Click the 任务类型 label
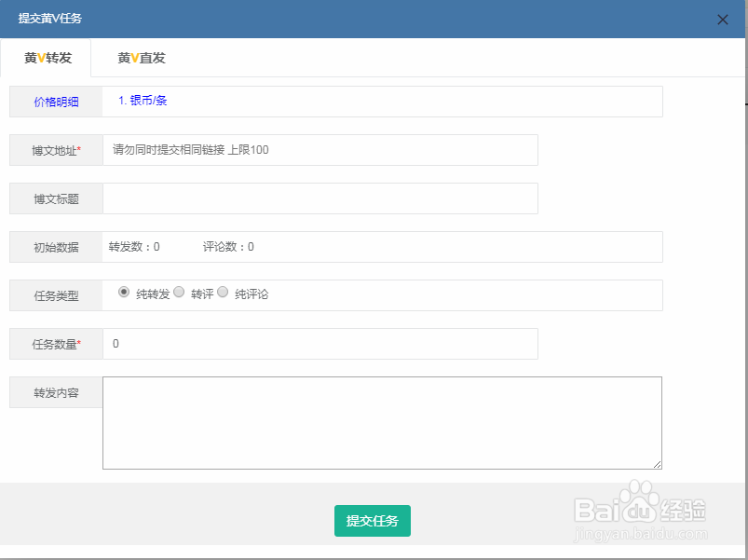This screenshot has width=748, height=560. (56, 296)
